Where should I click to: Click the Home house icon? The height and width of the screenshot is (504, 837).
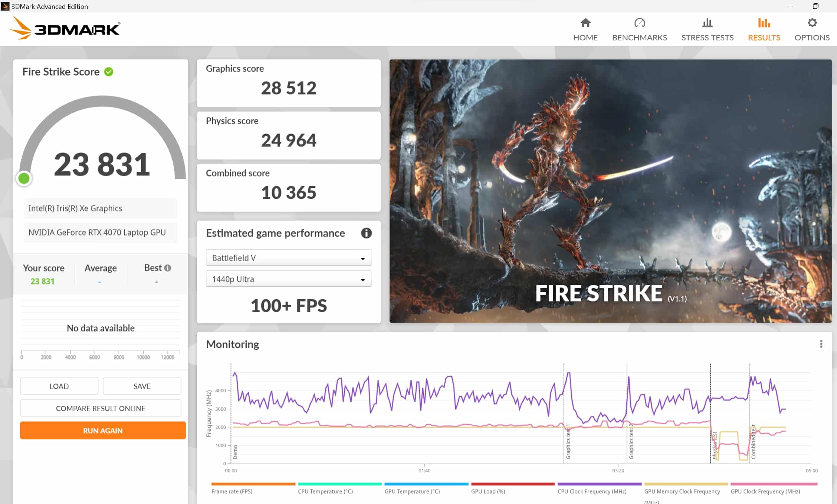(585, 23)
